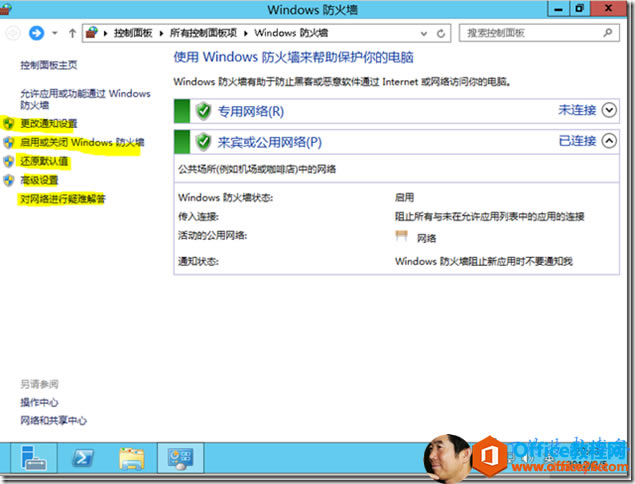Close the Windows 防火墙 window
Viewport: 635px width, 484px height.
coord(608,9)
